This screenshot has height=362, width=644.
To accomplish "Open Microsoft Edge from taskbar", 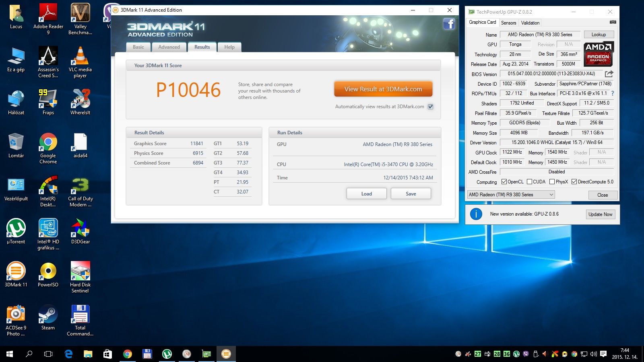I will tap(68, 354).
